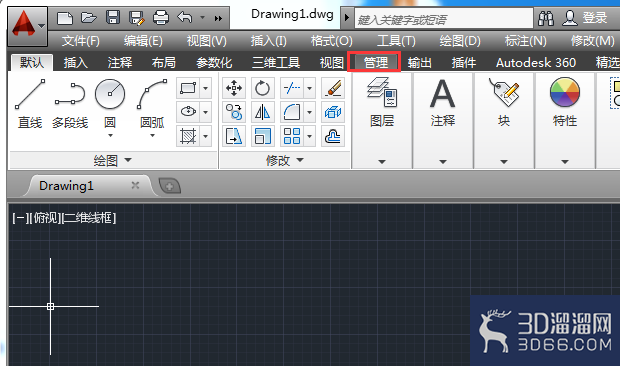Select the Move tool icon

coord(234,88)
